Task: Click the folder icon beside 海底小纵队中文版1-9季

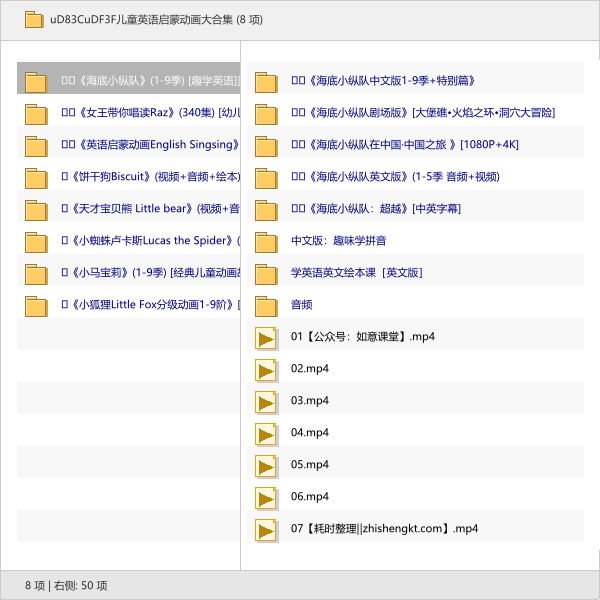Action: tap(266, 81)
